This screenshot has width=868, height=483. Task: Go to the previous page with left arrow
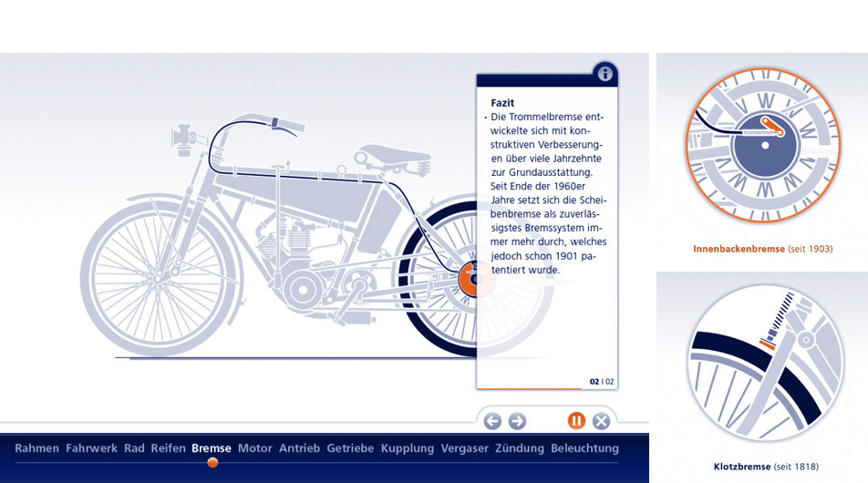[492, 421]
